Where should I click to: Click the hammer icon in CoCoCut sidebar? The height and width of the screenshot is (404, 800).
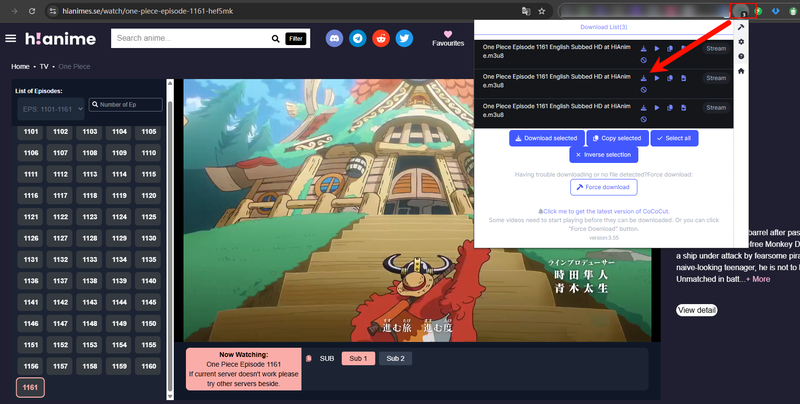point(741,27)
